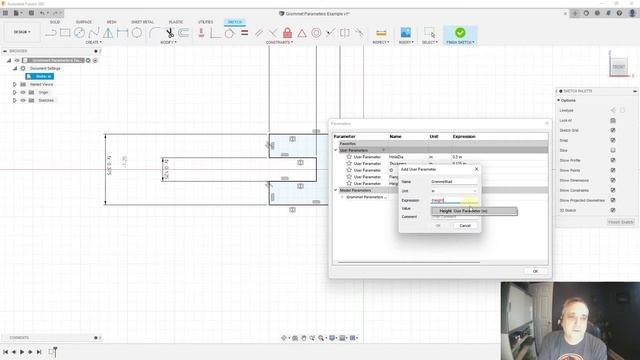Toggle the Show Projected Geometries checkbox
The height and width of the screenshot is (360, 640).
coord(613,200)
